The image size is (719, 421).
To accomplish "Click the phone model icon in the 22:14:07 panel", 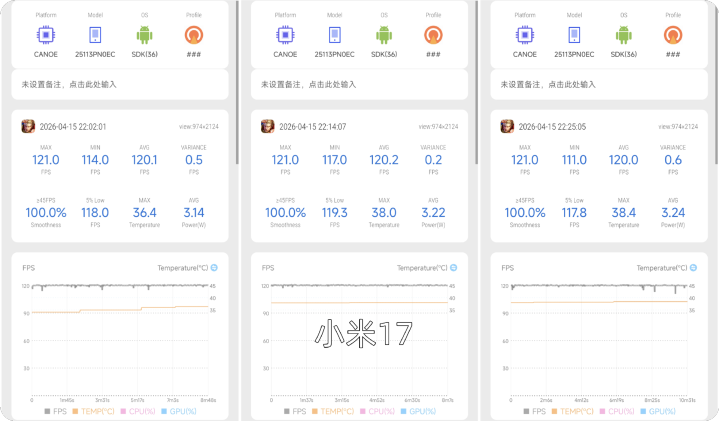I will click(335, 35).
